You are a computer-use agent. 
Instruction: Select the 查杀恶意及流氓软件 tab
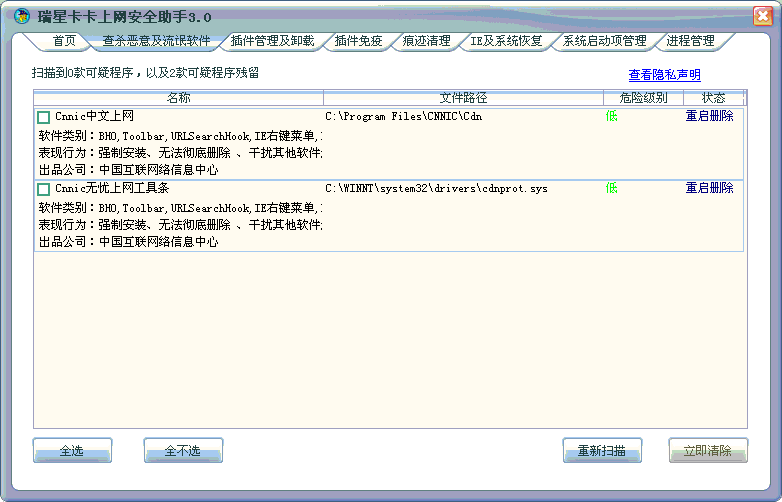click(156, 41)
